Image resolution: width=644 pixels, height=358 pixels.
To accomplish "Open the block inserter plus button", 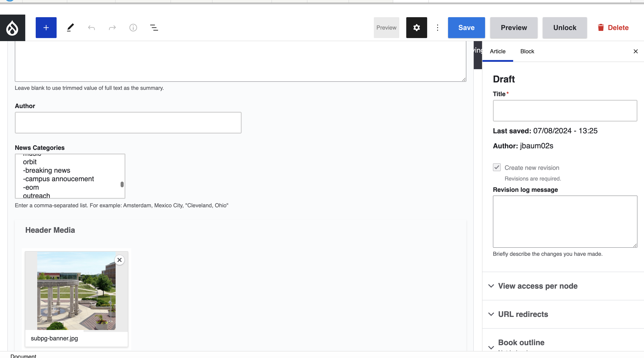I will point(46,28).
